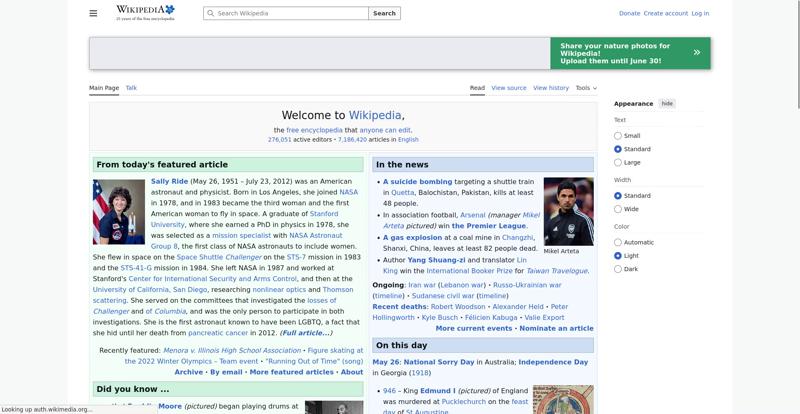Screen dimensions: 800x414
Task: Expand the Tools dropdown menu
Action: [586, 88]
